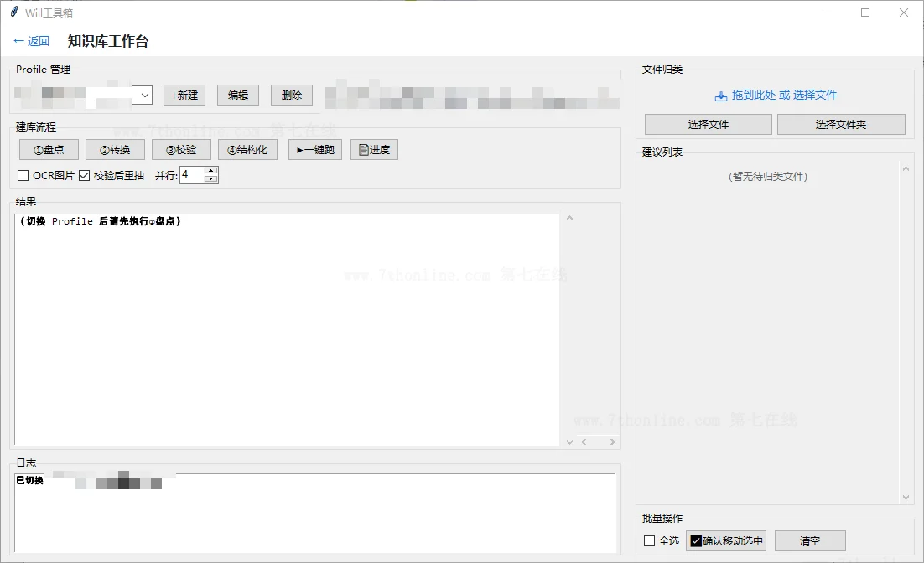924x563 pixels.
Task: Click the Will工具箱 feather app icon
Action: pos(14,13)
